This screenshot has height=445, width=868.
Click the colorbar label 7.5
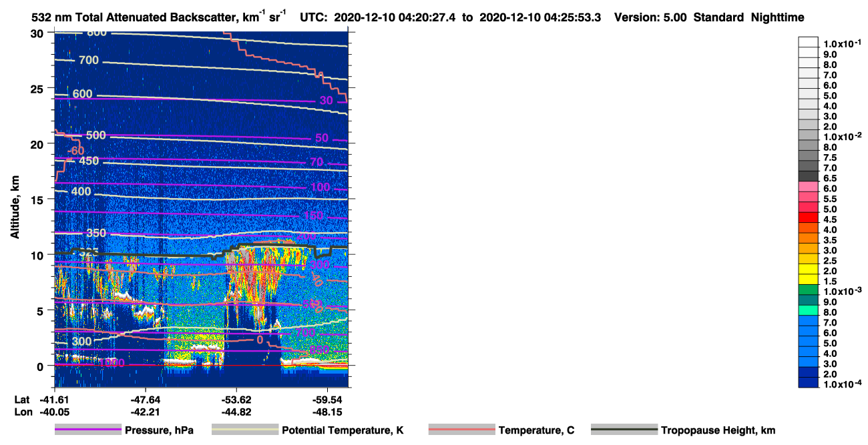(831, 157)
